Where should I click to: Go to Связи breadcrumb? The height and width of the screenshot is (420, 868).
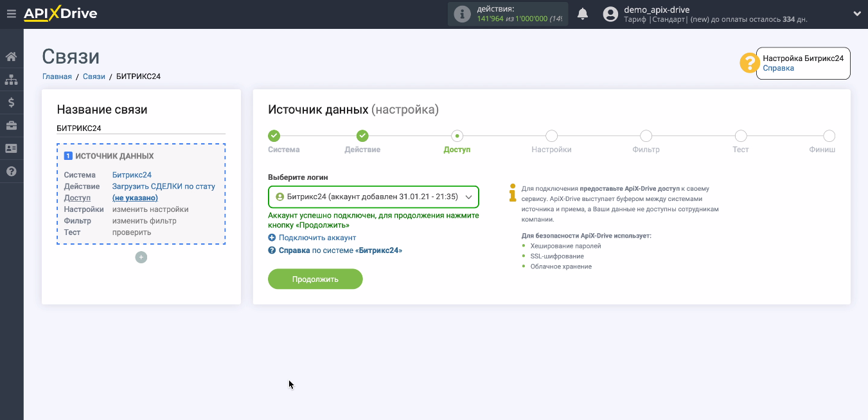tap(94, 76)
